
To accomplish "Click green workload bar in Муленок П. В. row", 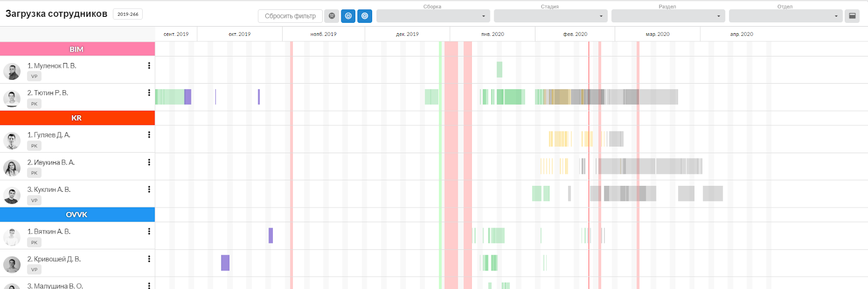I will pyautogui.click(x=500, y=70).
